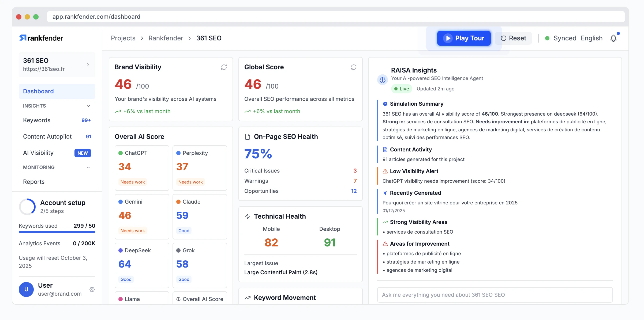Image resolution: width=644 pixels, height=320 pixels.
Task: Open the 361 SEO project switcher
Action: click(57, 65)
